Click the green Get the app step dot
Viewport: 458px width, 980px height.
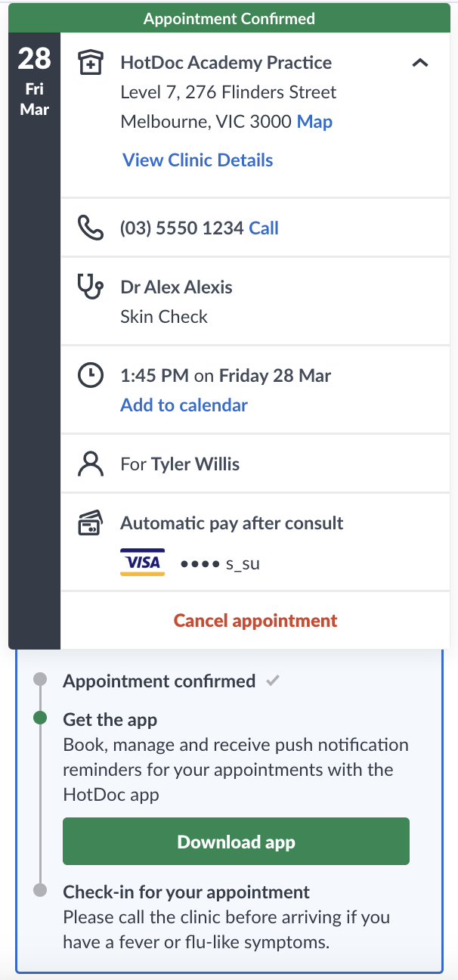[x=41, y=718]
